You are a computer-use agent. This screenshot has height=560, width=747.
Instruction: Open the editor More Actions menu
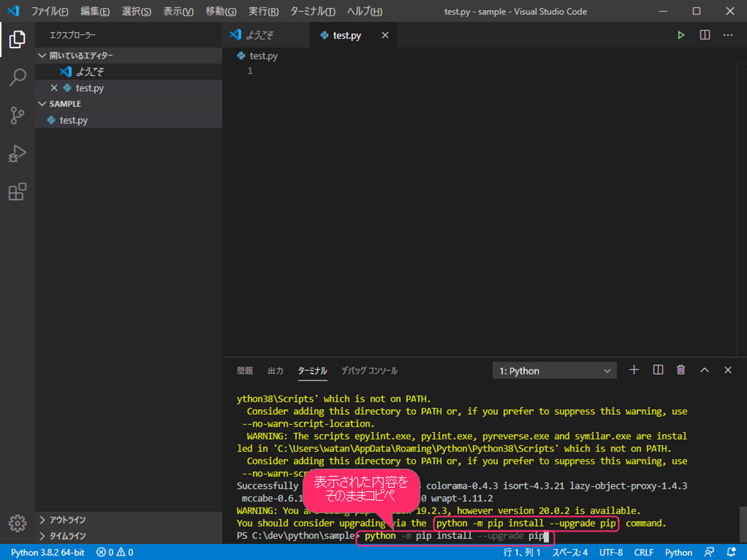[728, 35]
